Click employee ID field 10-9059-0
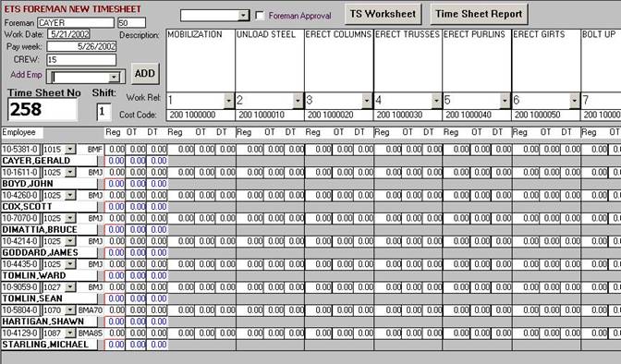This screenshot has width=621, height=364. point(20,287)
